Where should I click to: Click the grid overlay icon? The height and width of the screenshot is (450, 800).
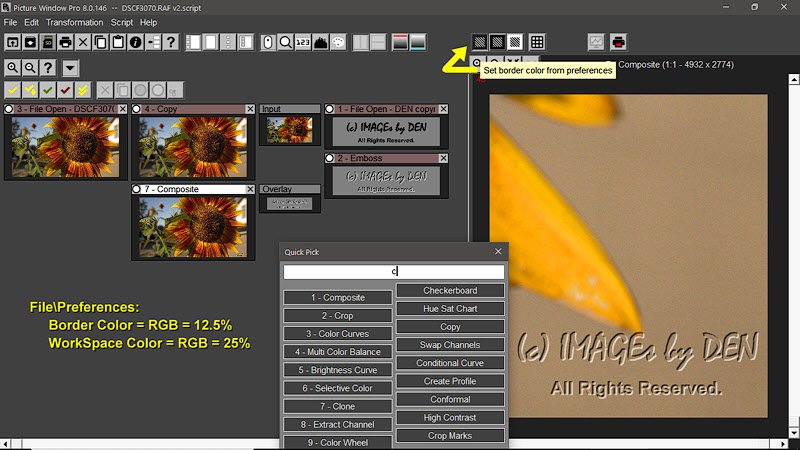pyautogui.click(x=537, y=42)
